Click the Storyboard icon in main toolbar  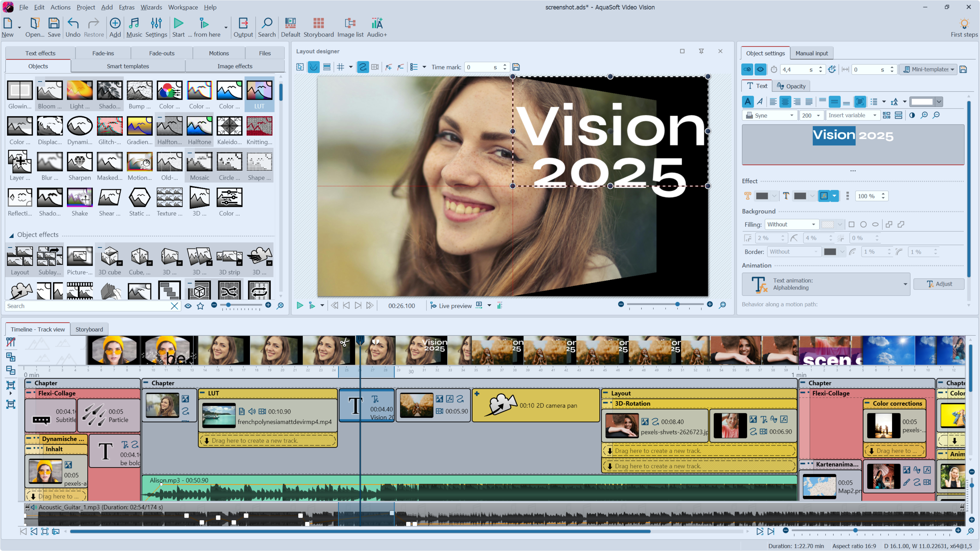(318, 27)
